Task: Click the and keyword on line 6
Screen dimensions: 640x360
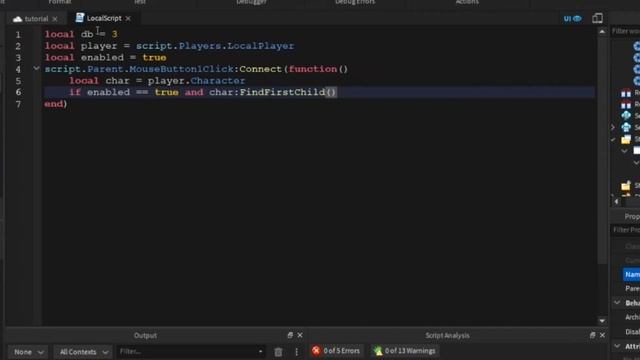Action: click(194, 92)
